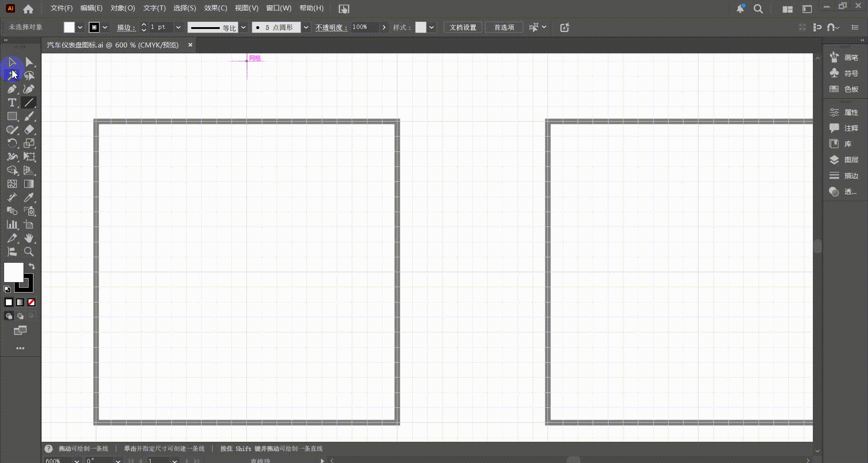Select the Artboard tool
868x463 pixels.
(x=29, y=225)
